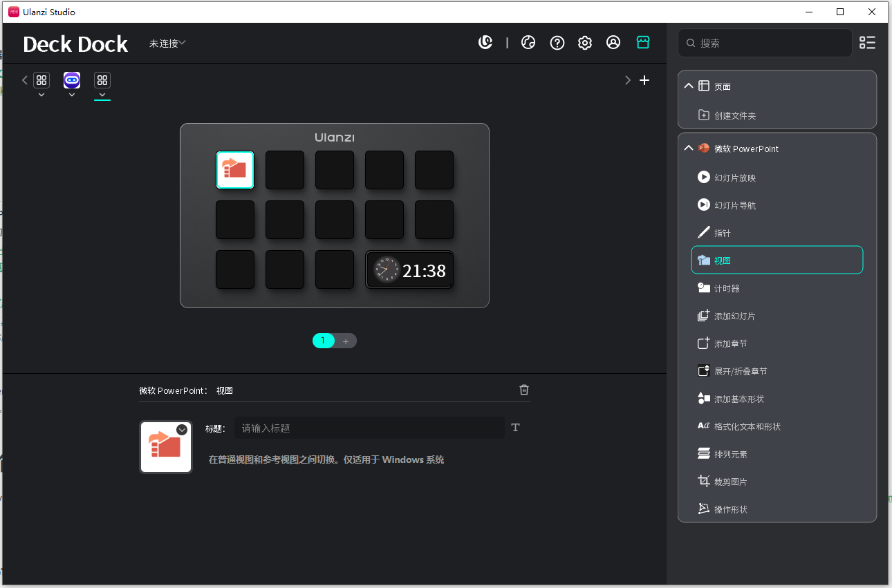Click the help question mark icon

(x=557, y=43)
